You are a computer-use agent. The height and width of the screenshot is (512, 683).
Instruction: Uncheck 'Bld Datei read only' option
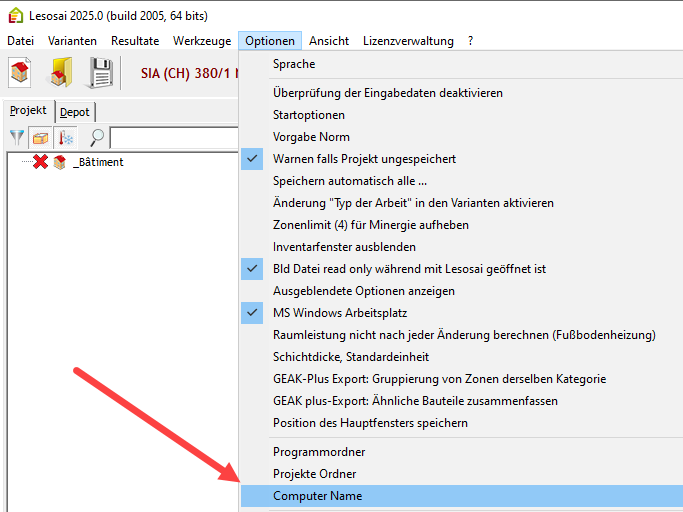pyautogui.click(x=409, y=269)
